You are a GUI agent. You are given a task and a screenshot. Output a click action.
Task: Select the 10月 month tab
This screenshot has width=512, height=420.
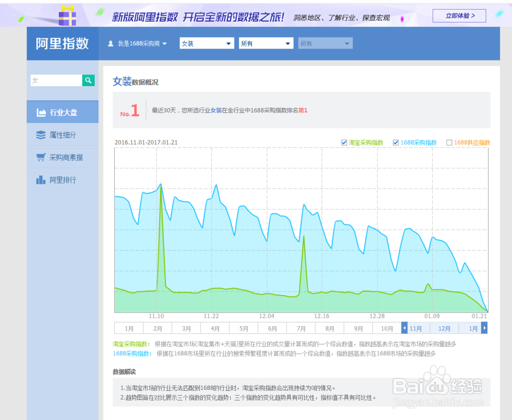387,328
